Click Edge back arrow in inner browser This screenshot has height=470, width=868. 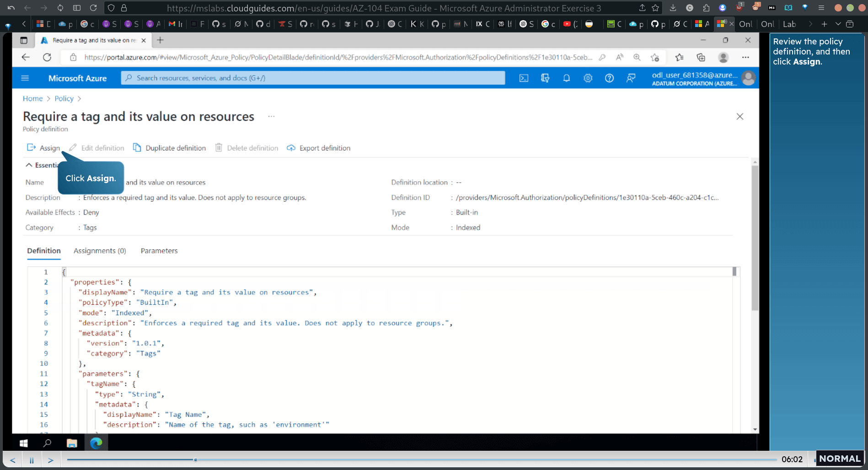26,57
